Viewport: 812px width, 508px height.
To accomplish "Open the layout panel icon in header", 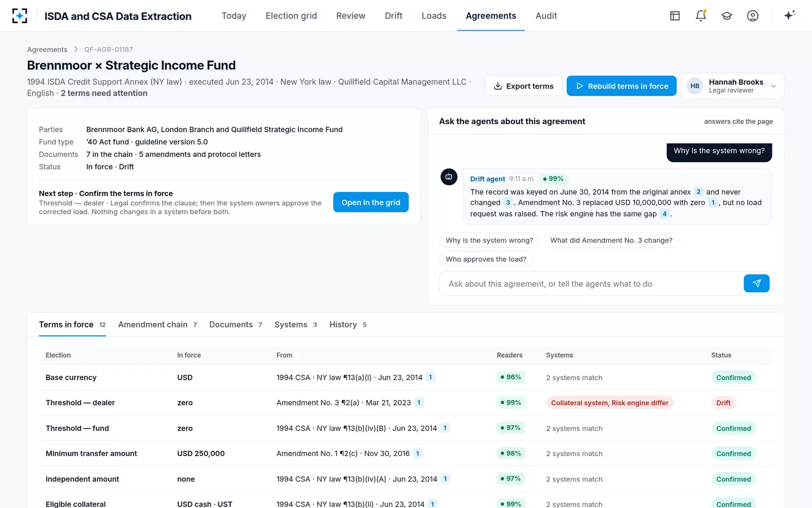I will [x=675, y=16].
